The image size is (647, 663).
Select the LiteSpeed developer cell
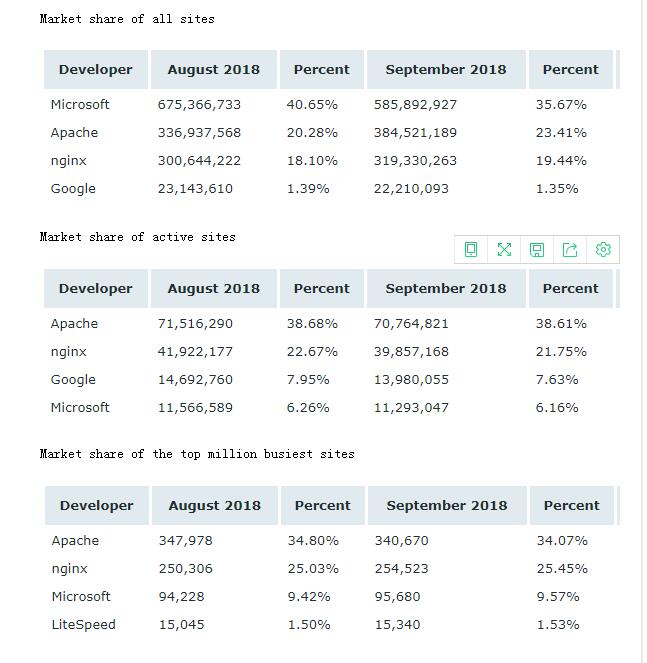(x=84, y=625)
